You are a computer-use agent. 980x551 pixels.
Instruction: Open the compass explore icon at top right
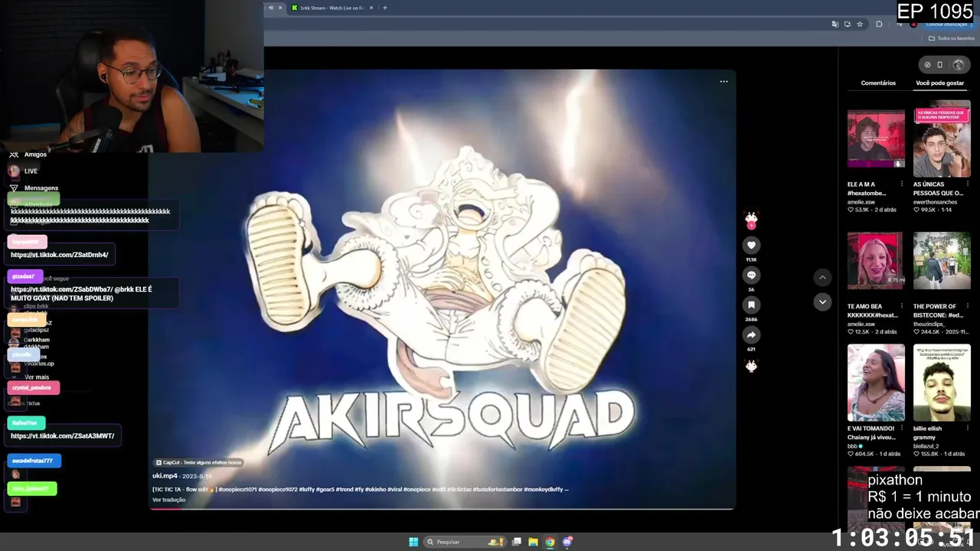click(927, 65)
